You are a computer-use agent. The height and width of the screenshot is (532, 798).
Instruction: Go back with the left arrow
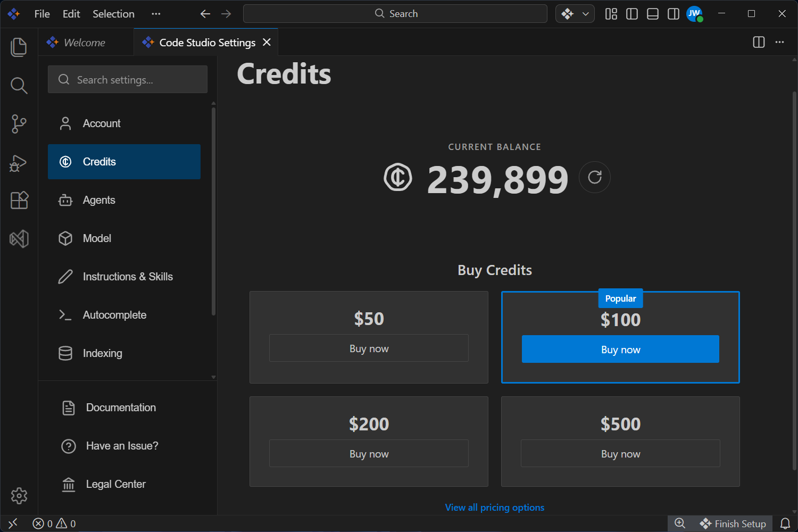[205, 14]
